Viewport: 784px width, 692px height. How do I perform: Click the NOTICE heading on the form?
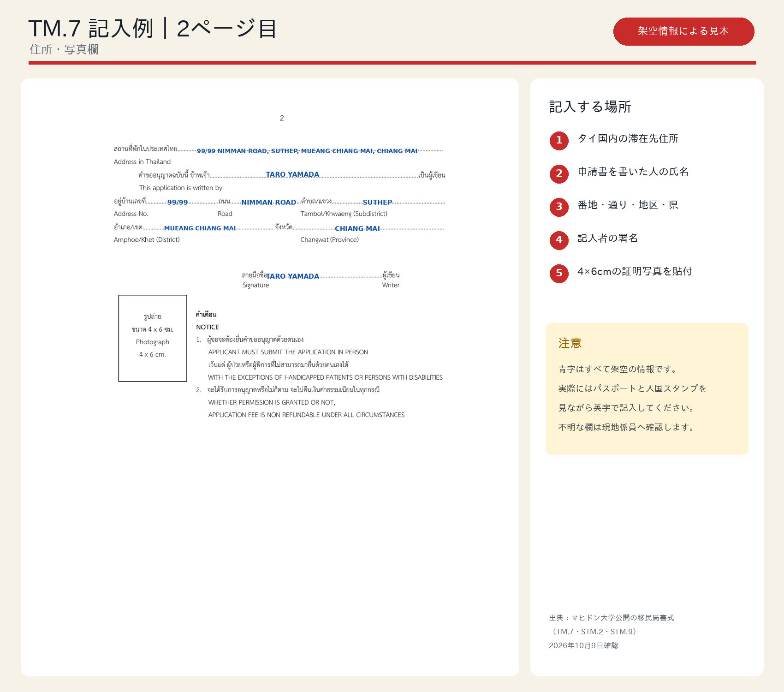tap(208, 327)
